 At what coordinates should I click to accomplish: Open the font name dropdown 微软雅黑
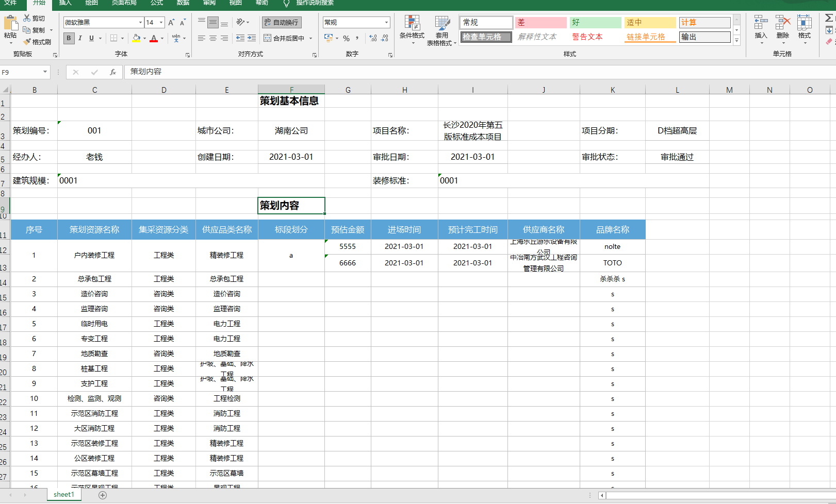point(140,23)
